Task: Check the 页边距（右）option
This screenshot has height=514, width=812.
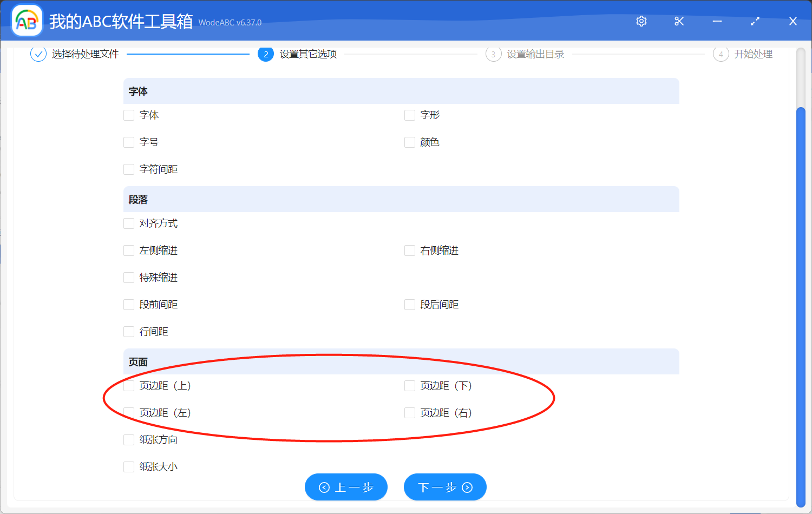Action: [x=409, y=412]
